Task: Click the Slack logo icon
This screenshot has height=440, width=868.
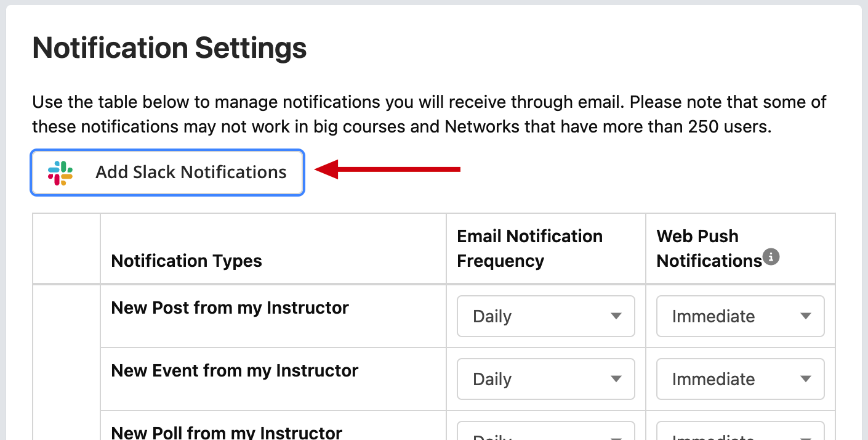Action: point(60,173)
